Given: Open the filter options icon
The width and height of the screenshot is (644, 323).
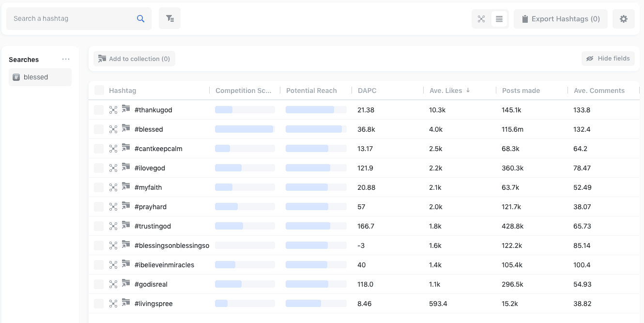Looking at the screenshot, I should point(169,18).
